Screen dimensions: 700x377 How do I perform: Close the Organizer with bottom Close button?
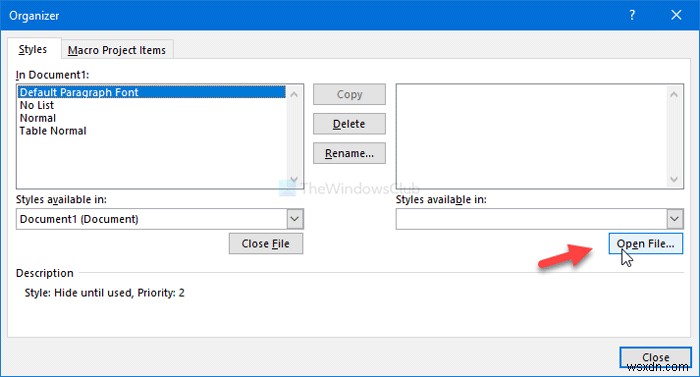pyautogui.click(x=655, y=357)
